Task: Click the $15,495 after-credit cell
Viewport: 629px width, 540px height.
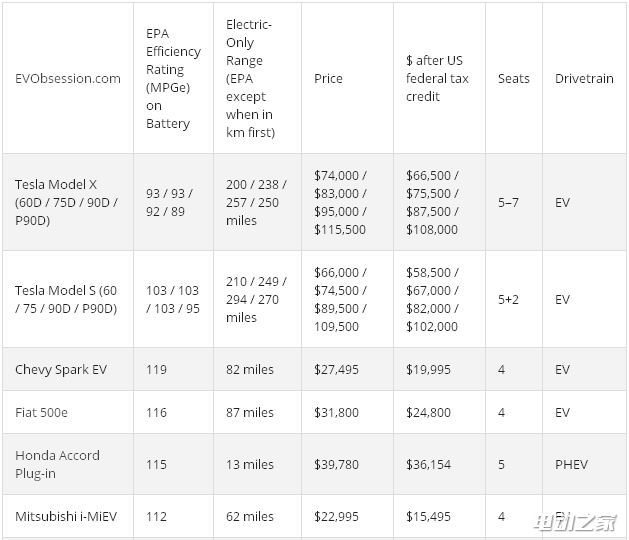Action: pos(428,516)
